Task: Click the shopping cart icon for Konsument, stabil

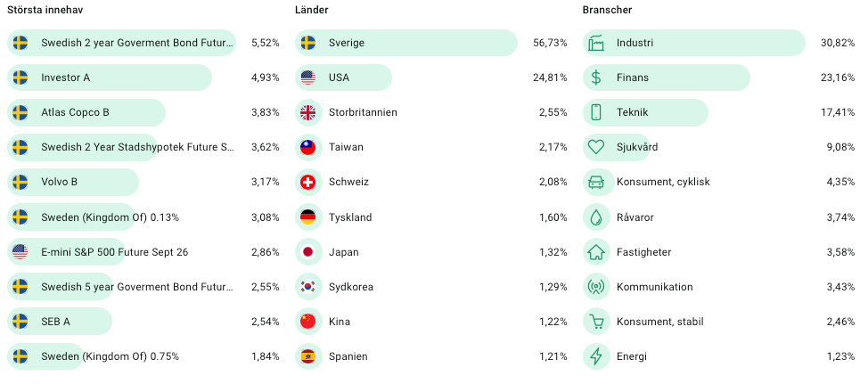Action: (x=595, y=322)
